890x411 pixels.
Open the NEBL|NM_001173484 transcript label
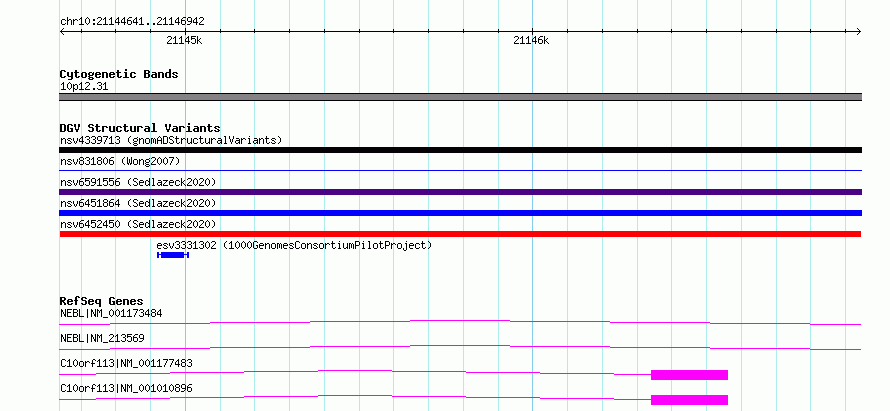(111, 313)
